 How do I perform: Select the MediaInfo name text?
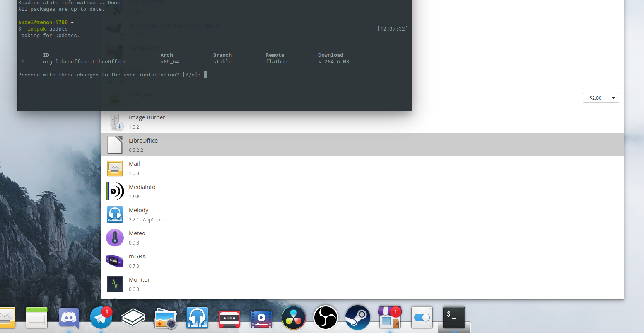(x=142, y=187)
